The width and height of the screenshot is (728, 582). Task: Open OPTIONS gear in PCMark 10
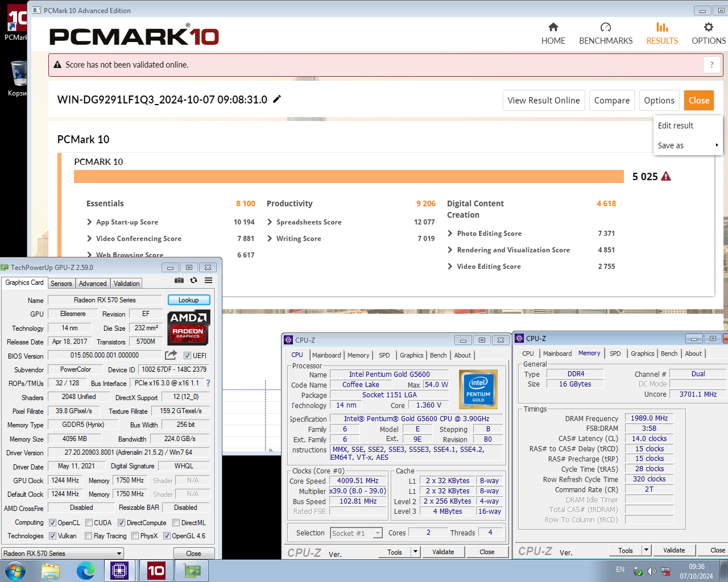click(x=708, y=34)
